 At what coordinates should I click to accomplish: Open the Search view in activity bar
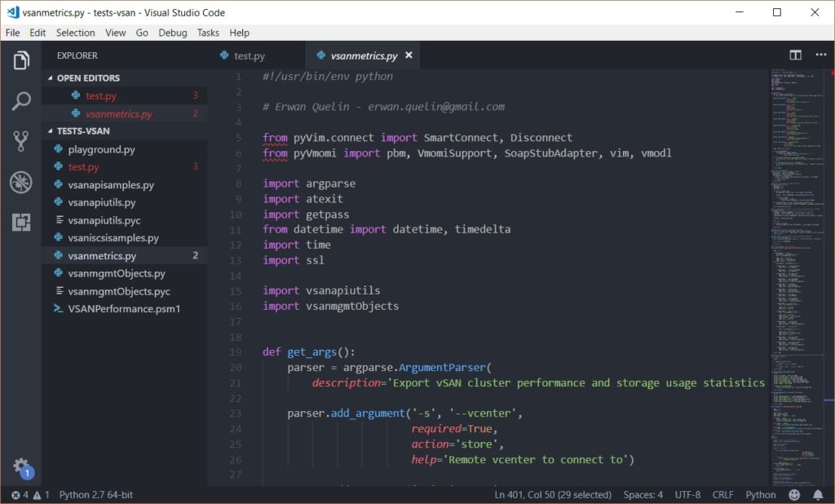(20, 100)
